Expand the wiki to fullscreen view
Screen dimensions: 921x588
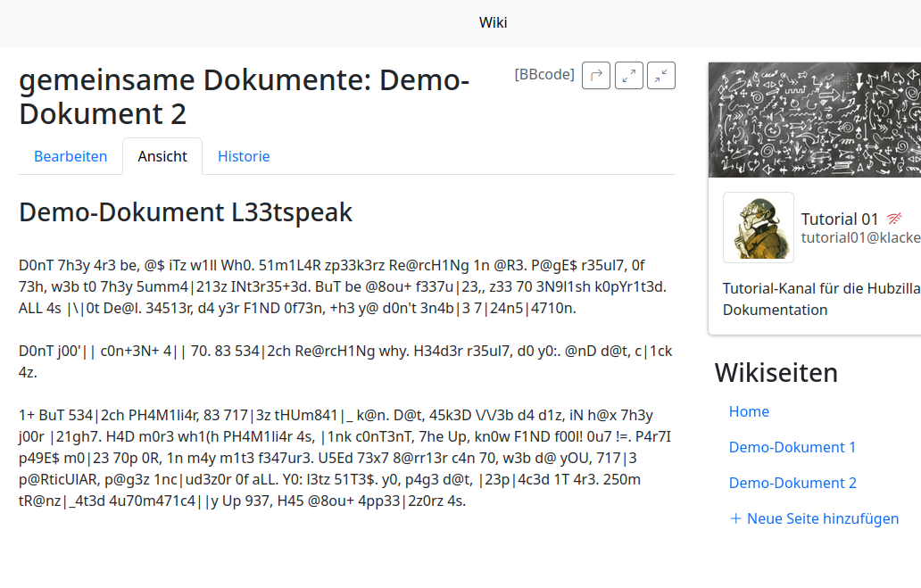point(629,76)
